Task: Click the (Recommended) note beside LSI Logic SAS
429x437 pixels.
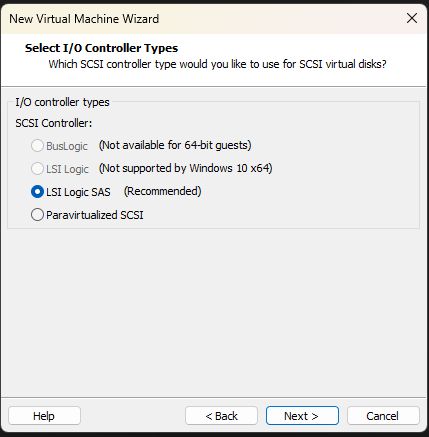Action: [163, 191]
